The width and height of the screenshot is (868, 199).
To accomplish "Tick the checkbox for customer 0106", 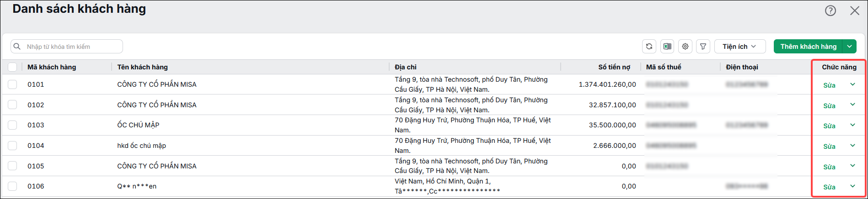I will tap(12, 186).
